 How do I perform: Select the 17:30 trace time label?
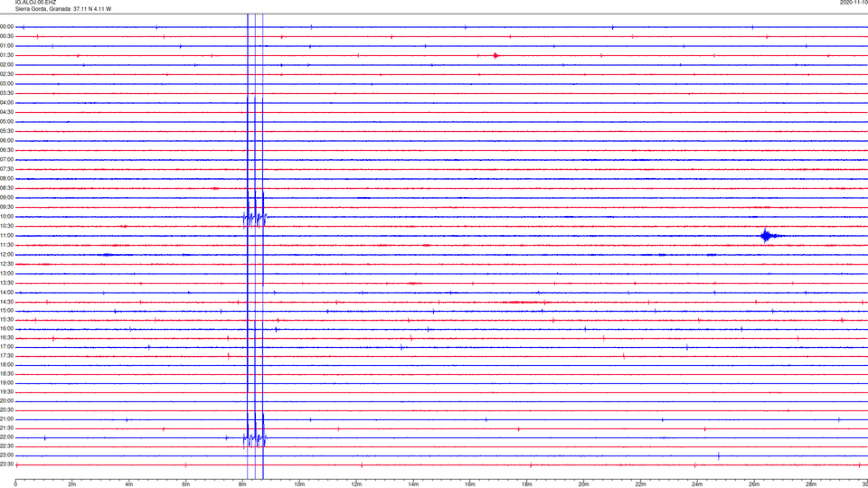6,356
